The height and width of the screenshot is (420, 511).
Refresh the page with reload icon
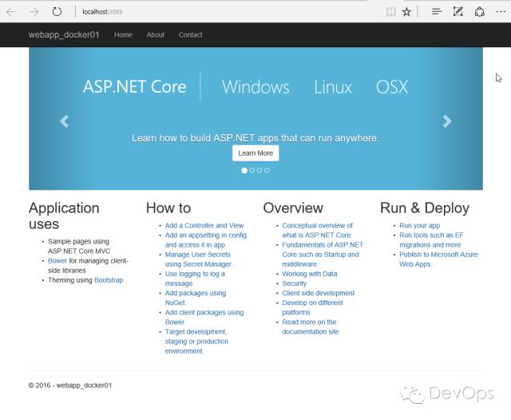57,12
